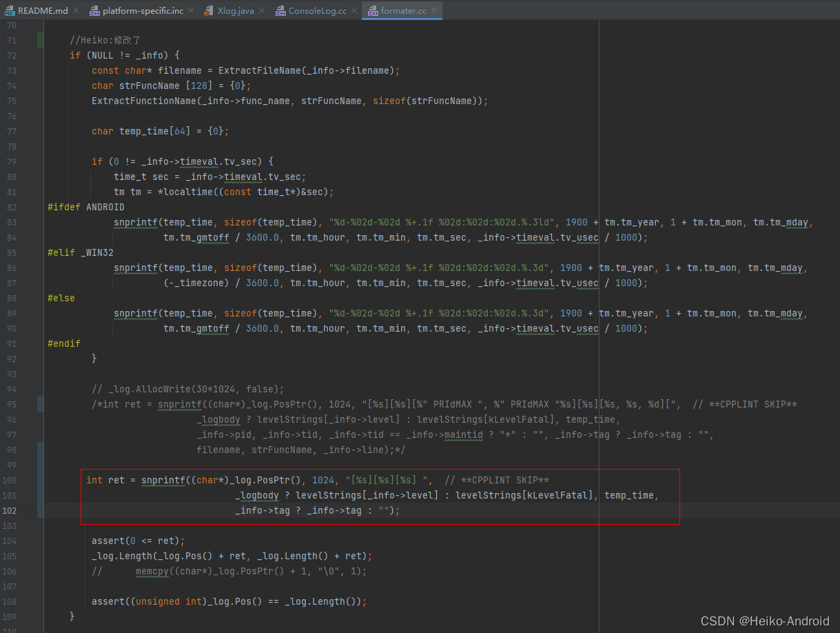Click the green change marker beside line 71
Viewport: 840px width, 633px height.
39,40
